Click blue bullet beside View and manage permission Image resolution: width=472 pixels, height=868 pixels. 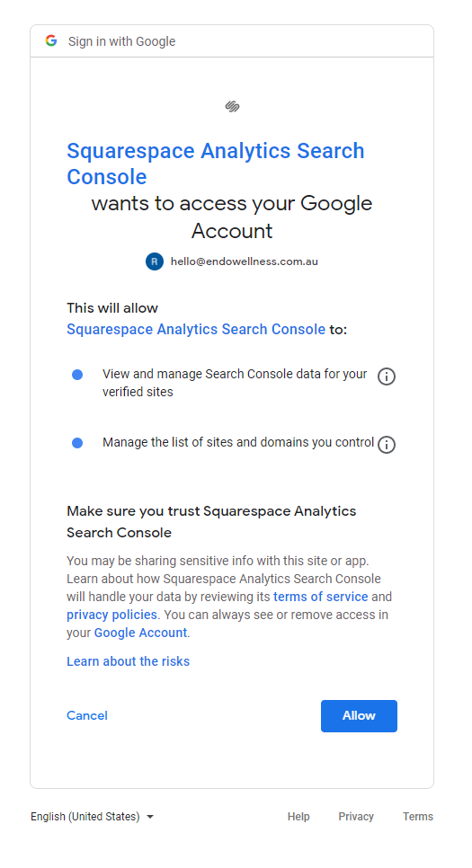(x=77, y=375)
